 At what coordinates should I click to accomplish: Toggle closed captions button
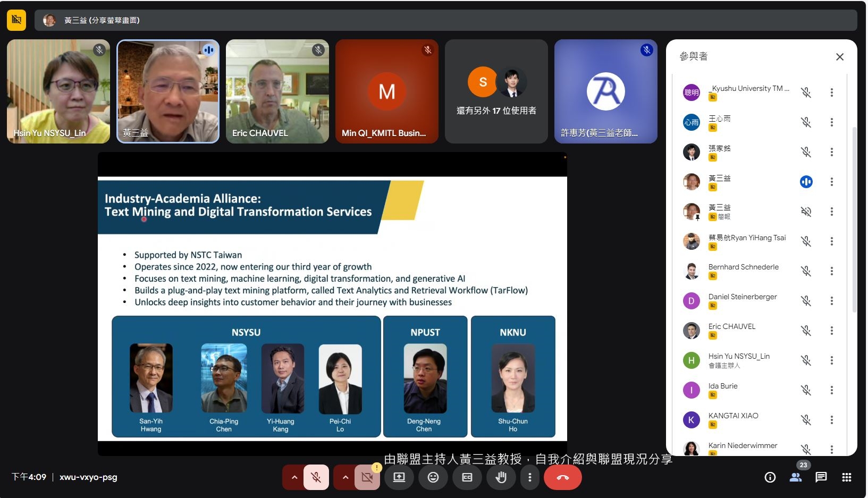point(467,477)
